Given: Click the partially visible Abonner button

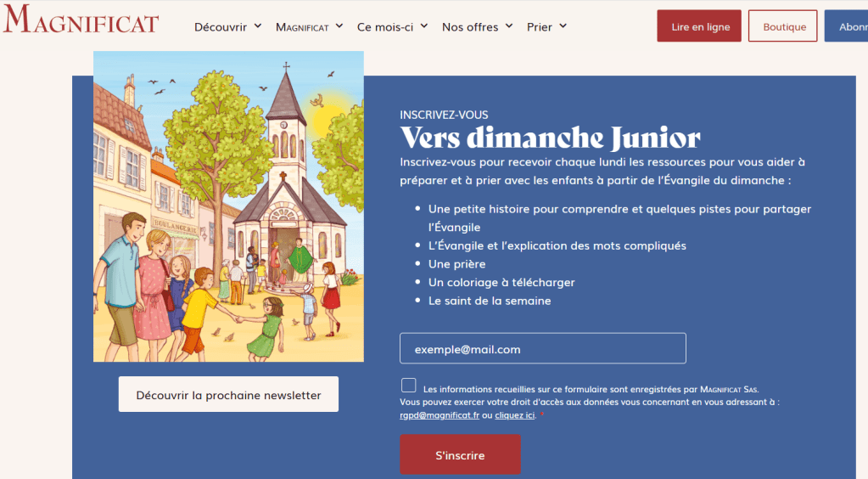Looking at the screenshot, I should [x=847, y=26].
